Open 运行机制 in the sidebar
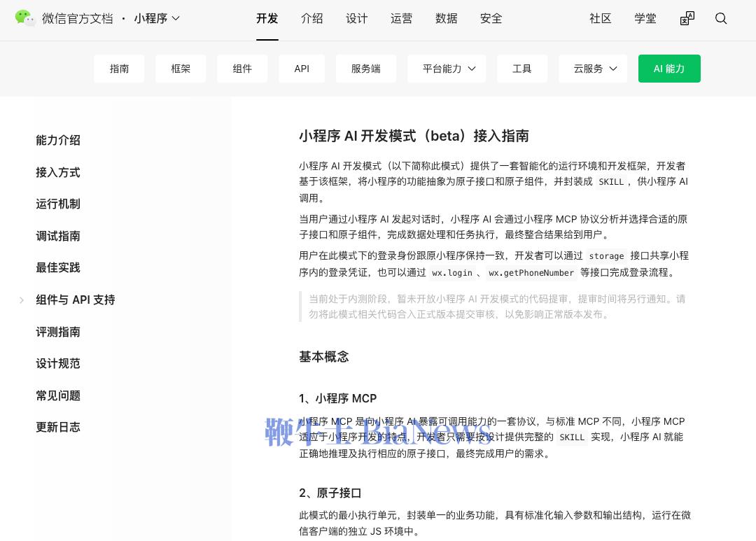The image size is (756, 541). [x=58, y=204]
